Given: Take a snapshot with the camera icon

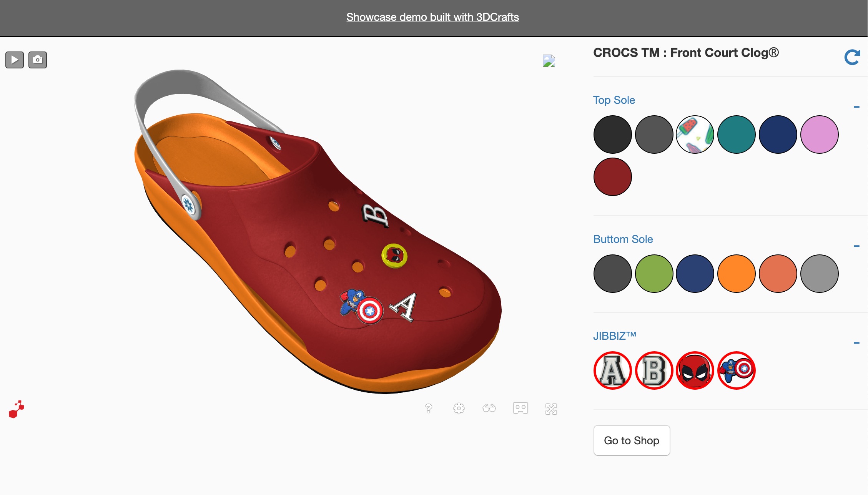Looking at the screenshot, I should 38,60.
